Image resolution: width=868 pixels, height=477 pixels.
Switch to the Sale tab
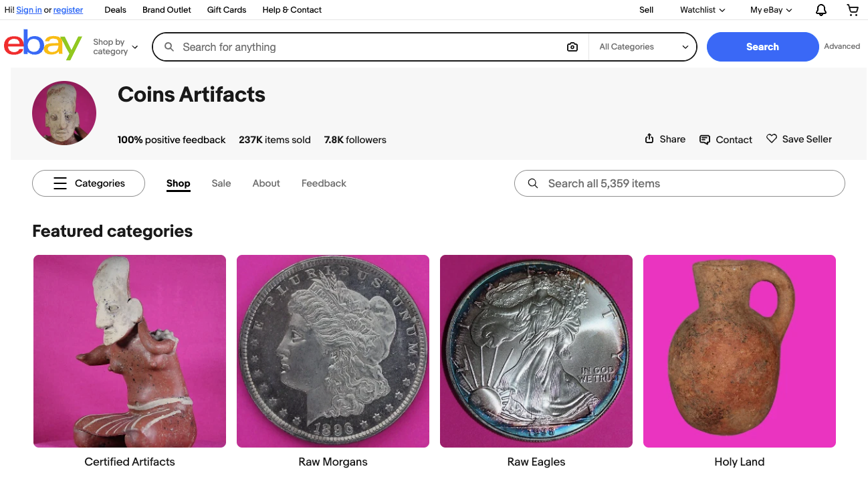coord(221,183)
